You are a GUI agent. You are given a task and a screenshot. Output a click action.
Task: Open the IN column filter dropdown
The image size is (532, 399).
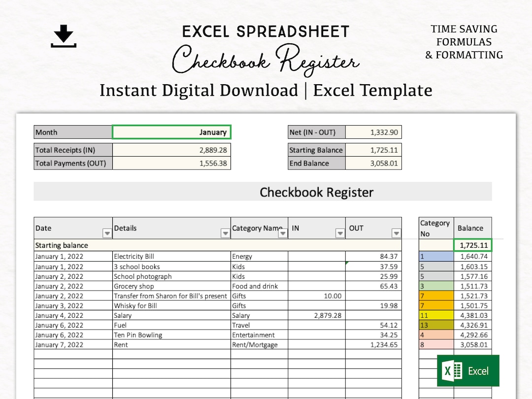pyautogui.click(x=340, y=234)
